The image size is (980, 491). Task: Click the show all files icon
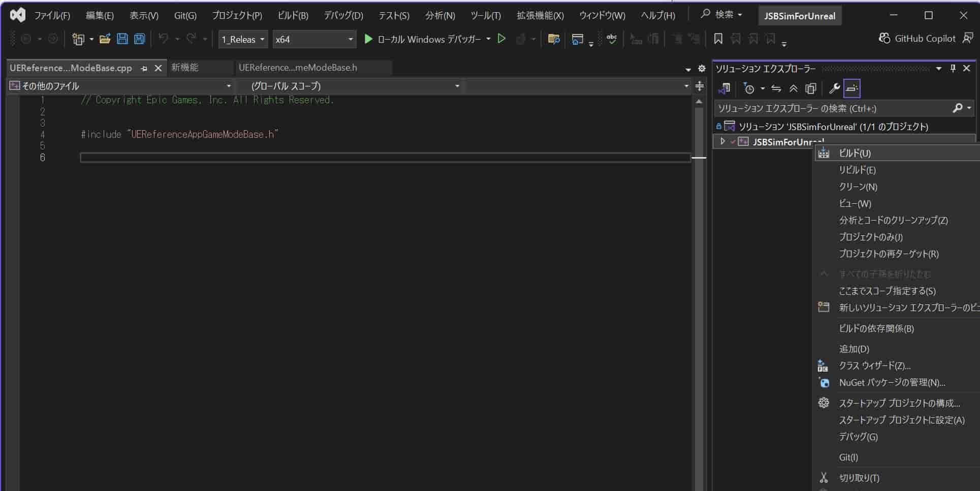point(811,88)
